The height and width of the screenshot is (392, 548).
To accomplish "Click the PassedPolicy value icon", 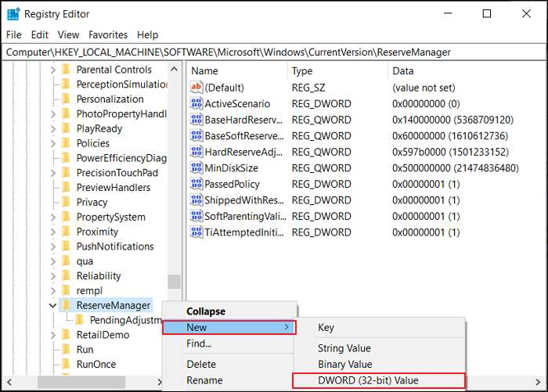I will point(196,185).
